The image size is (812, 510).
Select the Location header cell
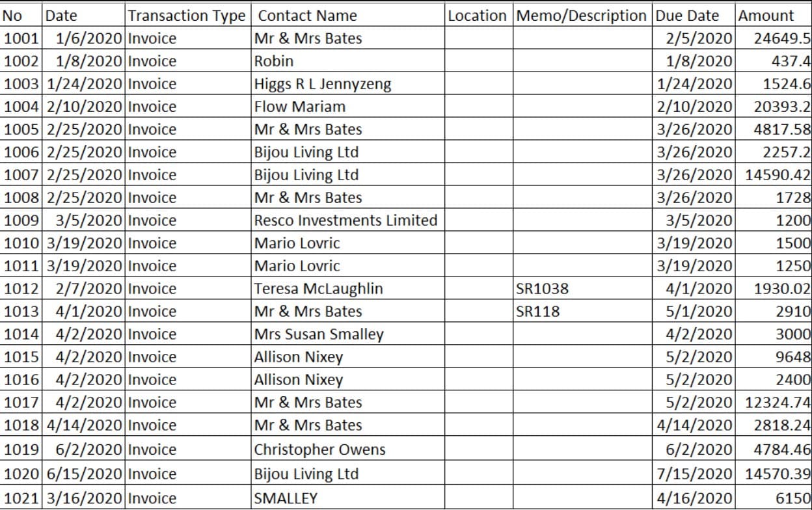coord(479,15)
